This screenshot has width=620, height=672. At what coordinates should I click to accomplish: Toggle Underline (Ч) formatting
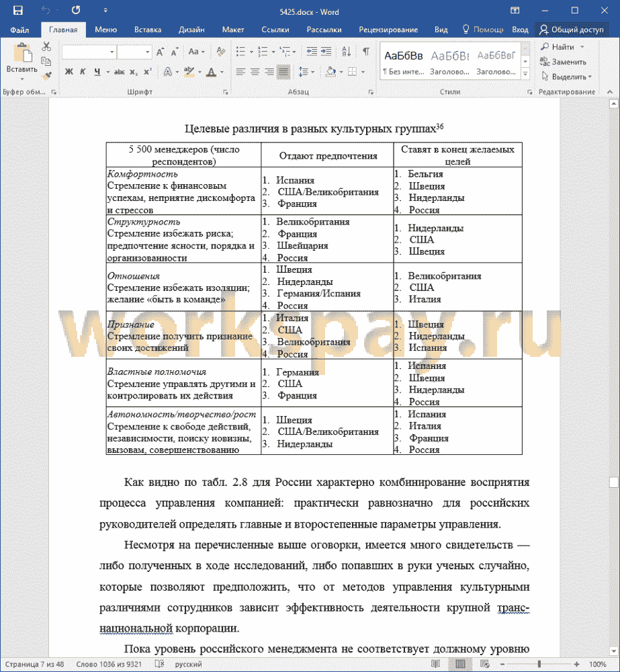[97, 72]
